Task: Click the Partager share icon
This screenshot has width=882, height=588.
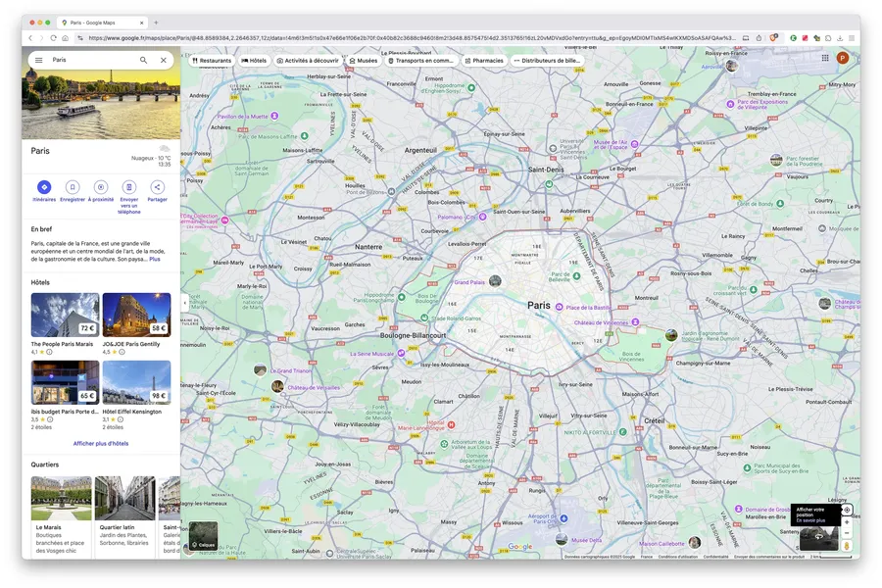Action: (x=157, y=187)
